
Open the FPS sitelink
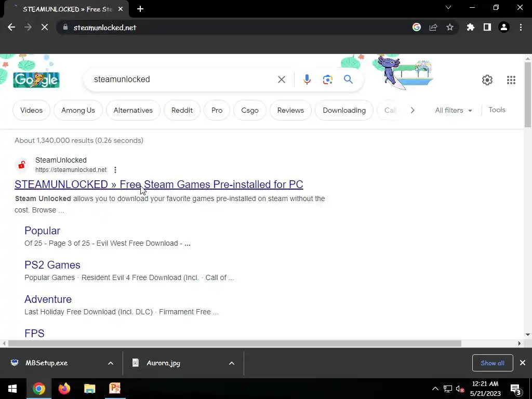point(34,333)
